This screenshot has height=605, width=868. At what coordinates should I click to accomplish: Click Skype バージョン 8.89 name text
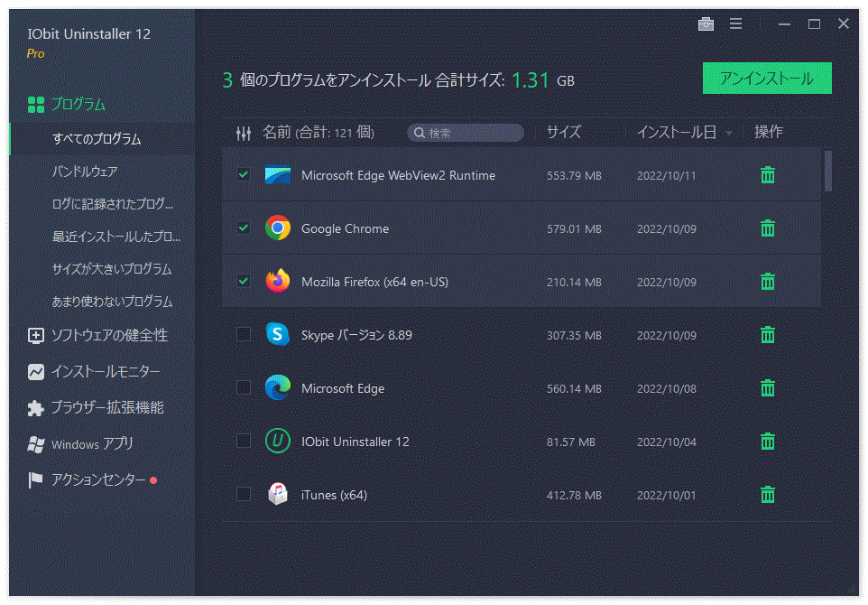pos(356,335)
